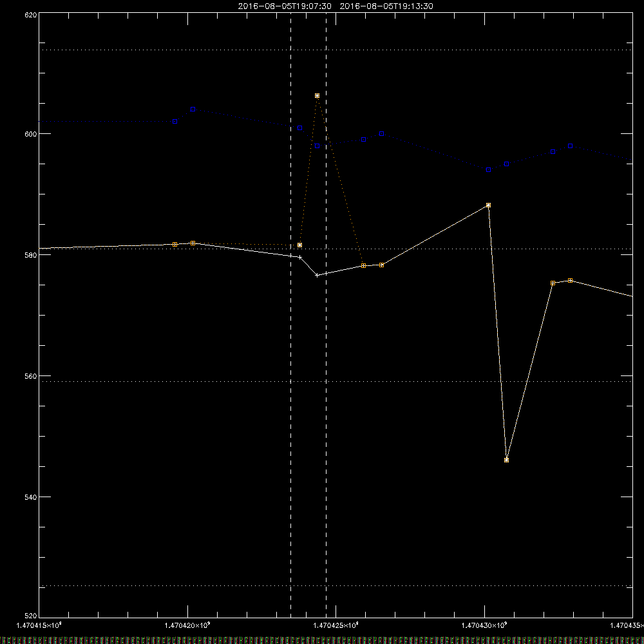The image size is (644, 644).
Task: Click the right dashed vertical time line
Action: pyautogui.click(x=327, y=315)
